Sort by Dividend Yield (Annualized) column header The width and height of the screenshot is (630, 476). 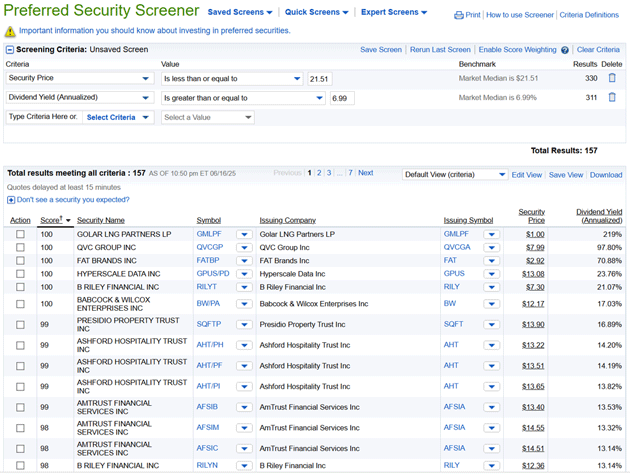point(599,217)
